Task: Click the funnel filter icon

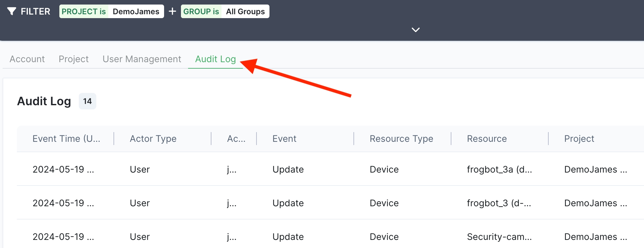Action: click(12, 11)
